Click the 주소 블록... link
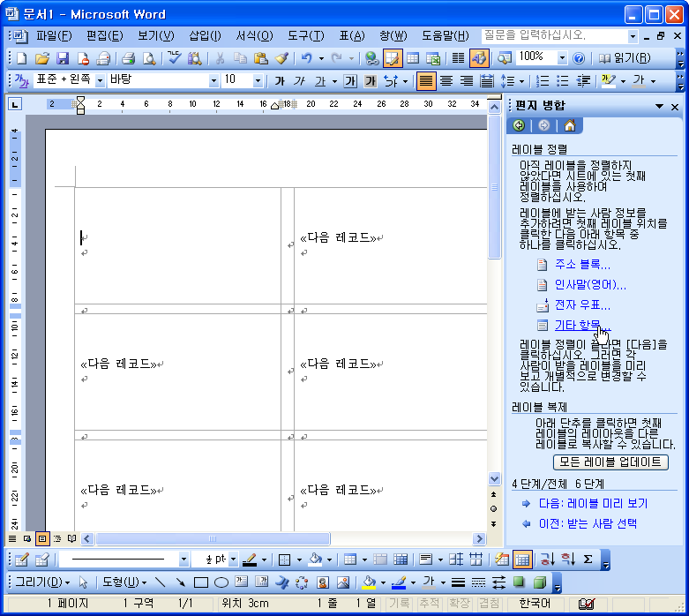The width and height of the screenshot is (689, 616). [x=582, y=264]
